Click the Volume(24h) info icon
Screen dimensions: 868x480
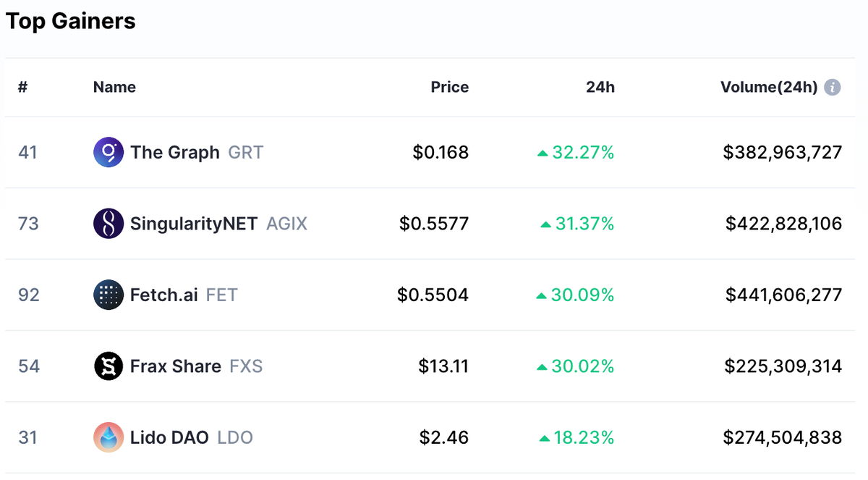833,88
